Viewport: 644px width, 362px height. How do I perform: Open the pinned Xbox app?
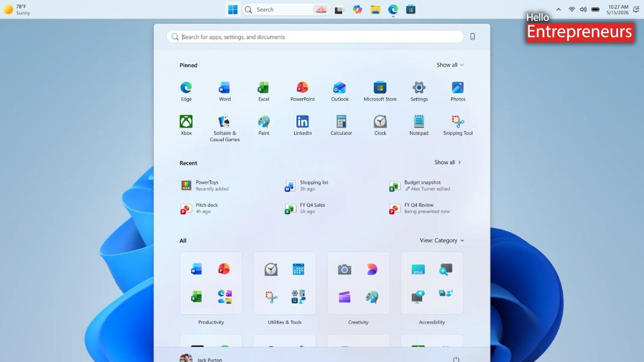(x=186, y=125)
